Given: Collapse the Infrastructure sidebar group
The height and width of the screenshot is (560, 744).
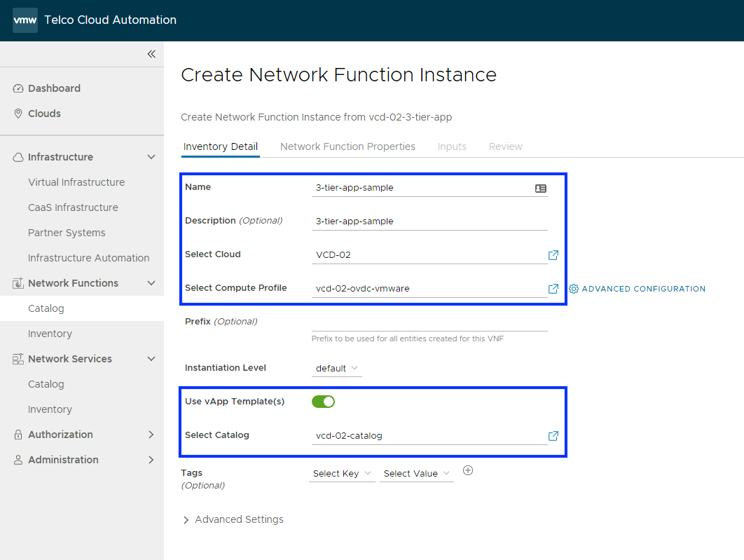Looking at the screenshot, I should (x=151, y=157).
